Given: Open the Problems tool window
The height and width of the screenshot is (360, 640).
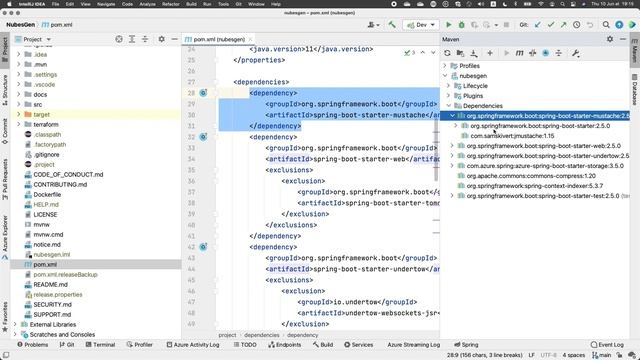Looking at the screenshot, I should point(32,345).
